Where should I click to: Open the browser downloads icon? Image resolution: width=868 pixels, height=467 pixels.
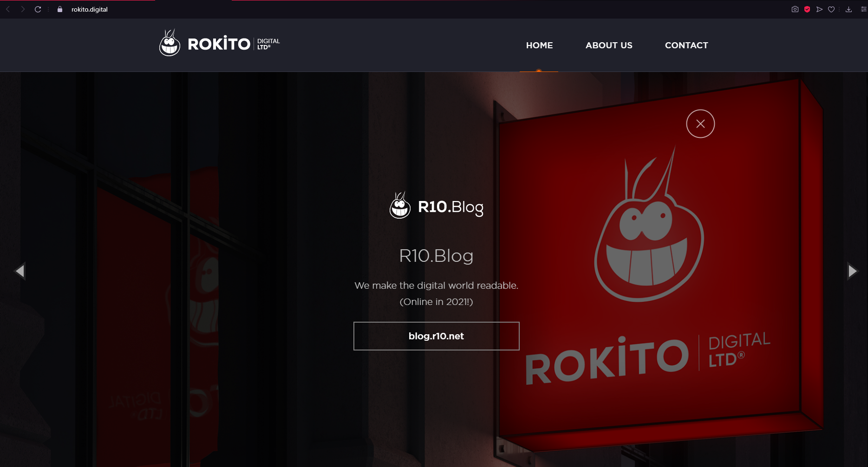click(x=848, y=9)
